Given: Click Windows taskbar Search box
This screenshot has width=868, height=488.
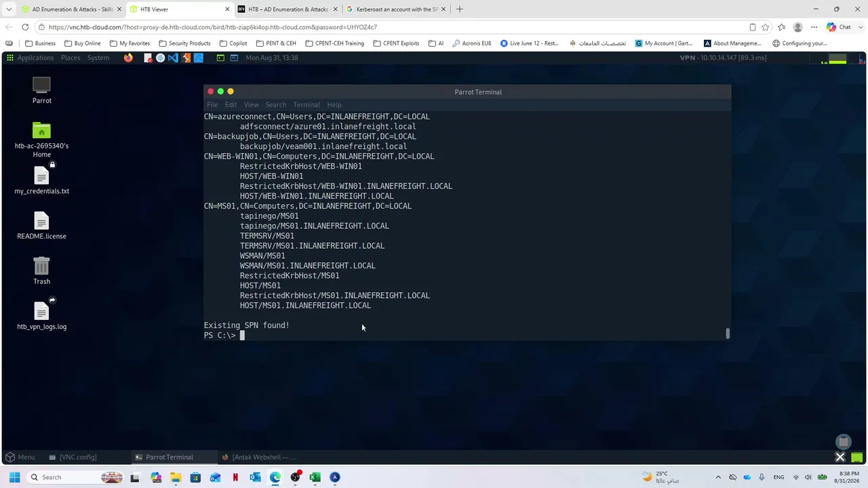Looking at the screenshot, I should point(75,477).
